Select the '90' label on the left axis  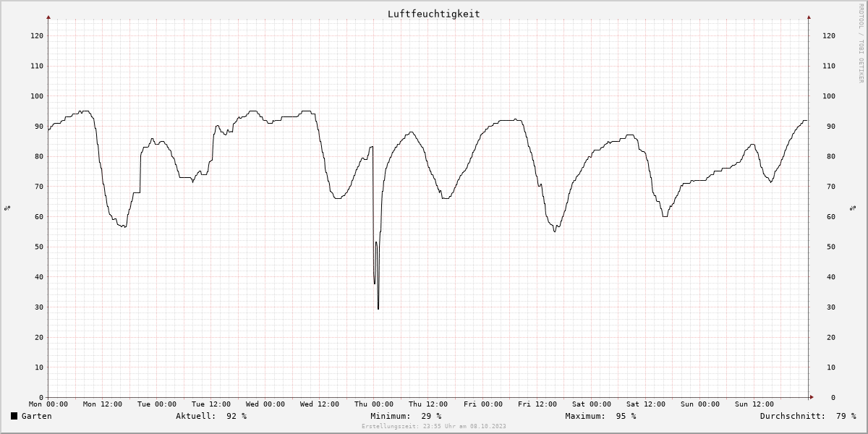tap(40, 127)
